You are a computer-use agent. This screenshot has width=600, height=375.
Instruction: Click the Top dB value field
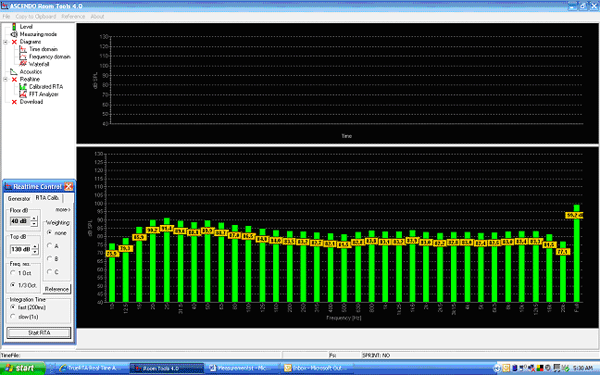(20, 249)
